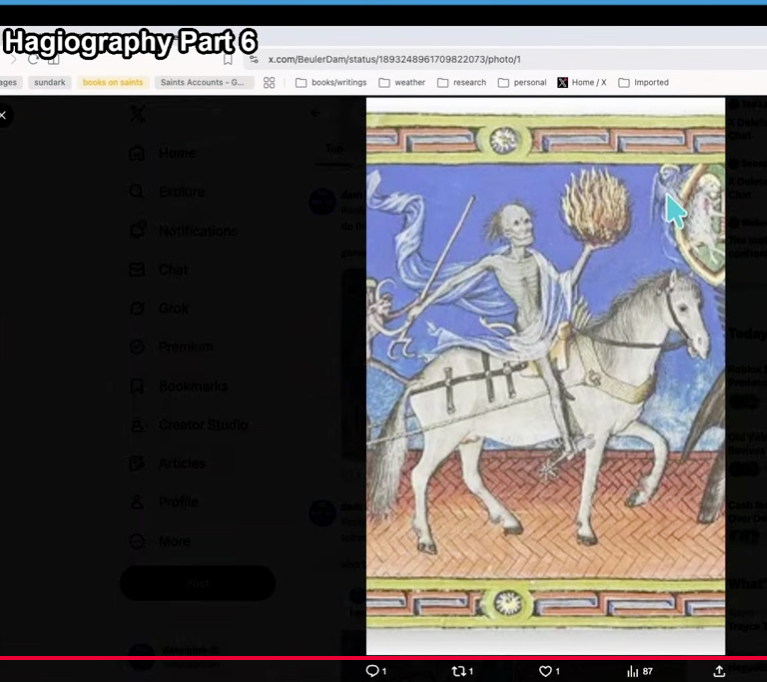
Task: Click the X logo in sidebar
Action: [x=137, y=114]
